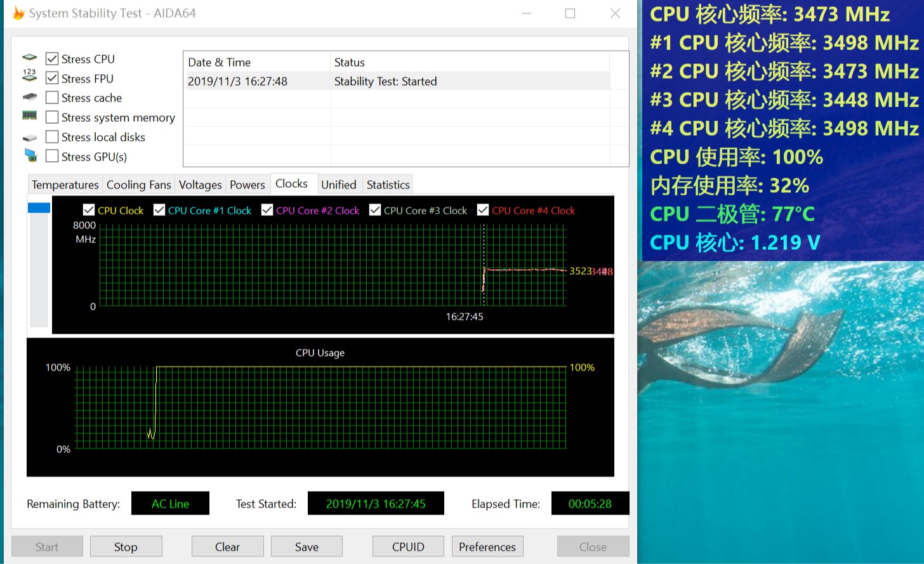
Task: Click the memory module icon beside Stress system memory
Action: click(x=29, y=115)
